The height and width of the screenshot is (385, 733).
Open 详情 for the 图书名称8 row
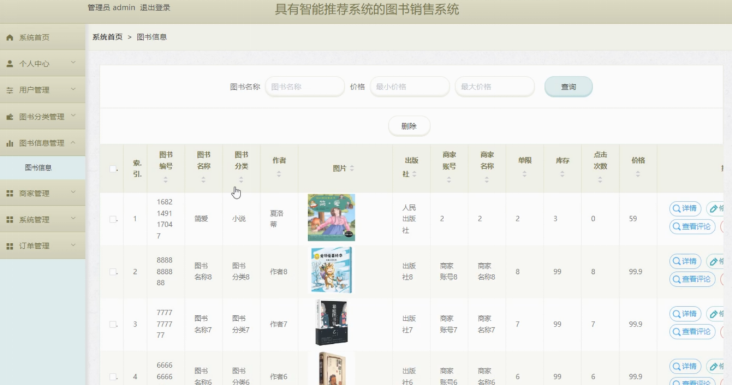(x=685, y=261)
